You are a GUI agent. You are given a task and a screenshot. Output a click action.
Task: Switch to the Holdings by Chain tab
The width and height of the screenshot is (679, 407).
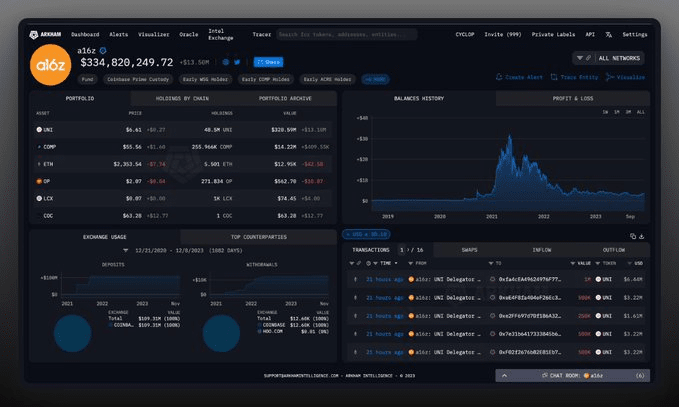[182, 99]
